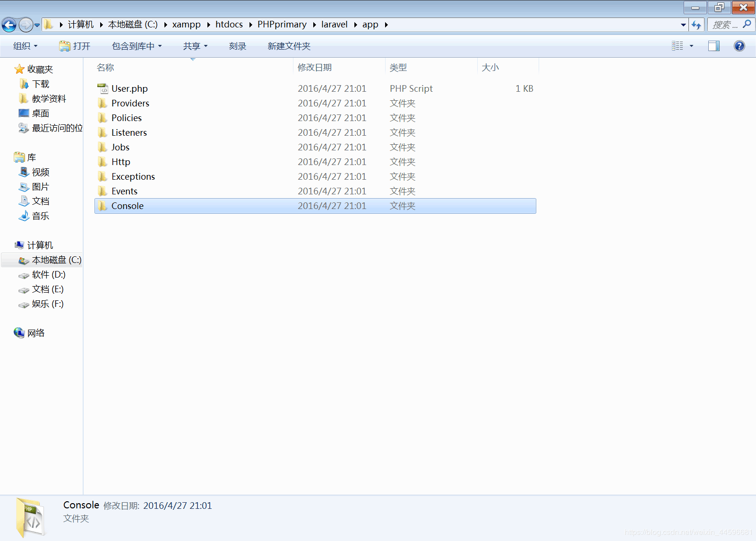Click the Music library icon
The width and height of the screenshot is (756, 541).
click(24, 216)
